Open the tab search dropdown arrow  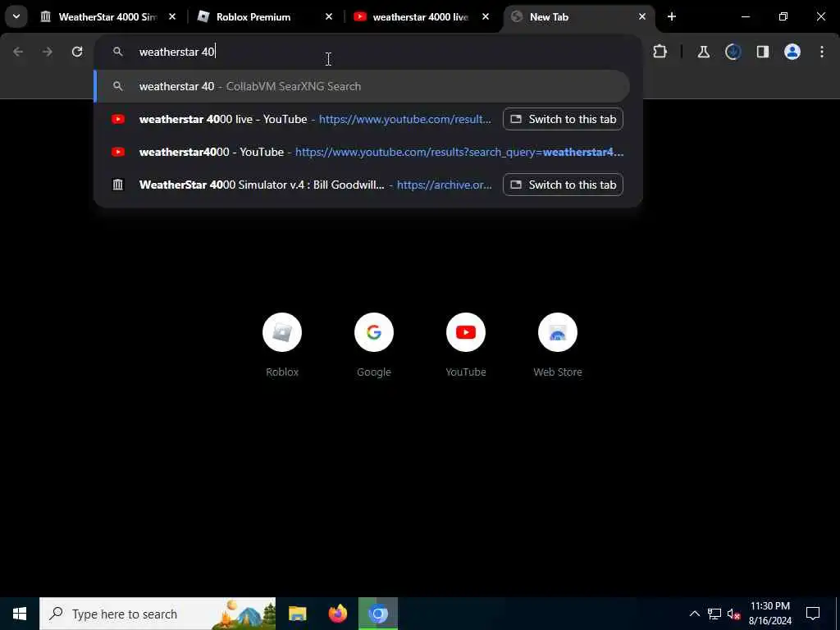(x=16, y=16)
